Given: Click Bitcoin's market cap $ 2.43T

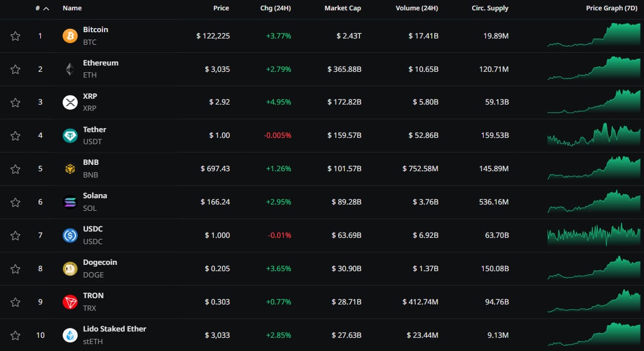Looking at the screenshot, I should click(348, 36).
